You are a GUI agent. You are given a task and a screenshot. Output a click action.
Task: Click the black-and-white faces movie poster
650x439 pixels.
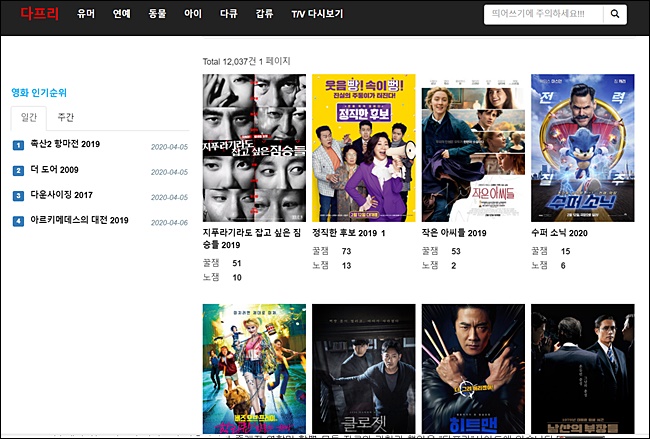pos(254,148)
